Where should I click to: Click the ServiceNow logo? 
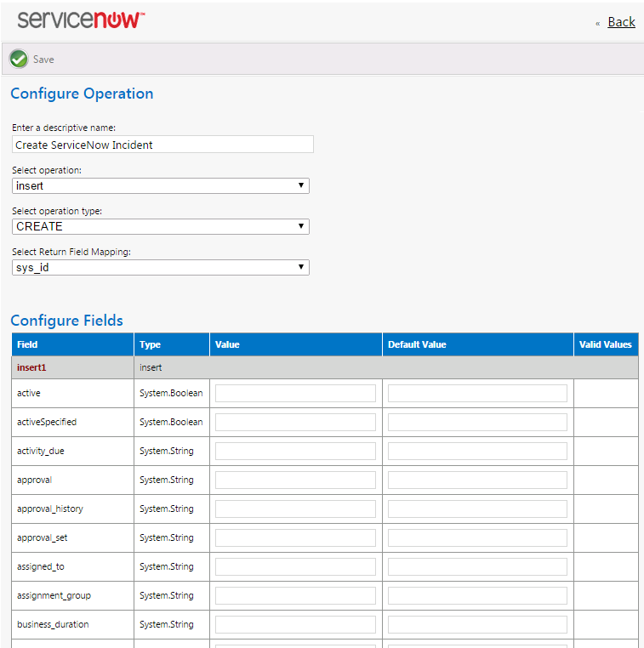click(x=81, y=20)
